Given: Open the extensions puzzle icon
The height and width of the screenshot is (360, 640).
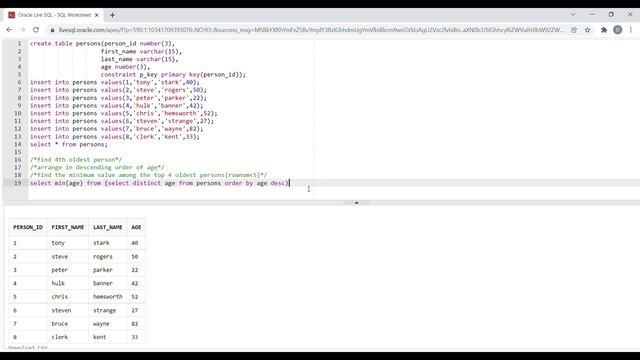Looking at the screenshot, I should click(x=604, y=30).
